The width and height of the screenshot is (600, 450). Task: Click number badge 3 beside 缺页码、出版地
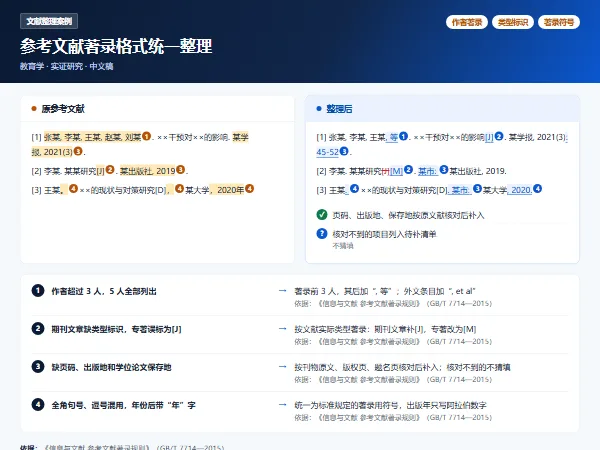[x=38, y=367]
